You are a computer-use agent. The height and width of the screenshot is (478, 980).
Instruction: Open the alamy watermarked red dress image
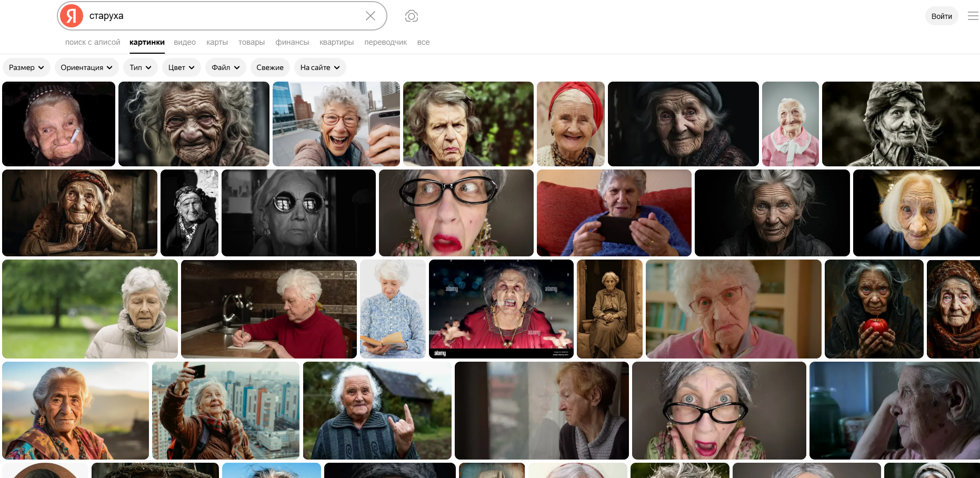pyautogui.click(x=501, y=309)
